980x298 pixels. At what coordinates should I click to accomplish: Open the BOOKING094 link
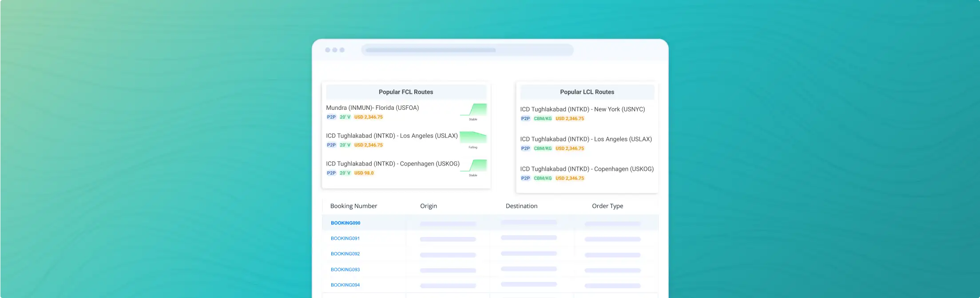click(x=345, y=285)
